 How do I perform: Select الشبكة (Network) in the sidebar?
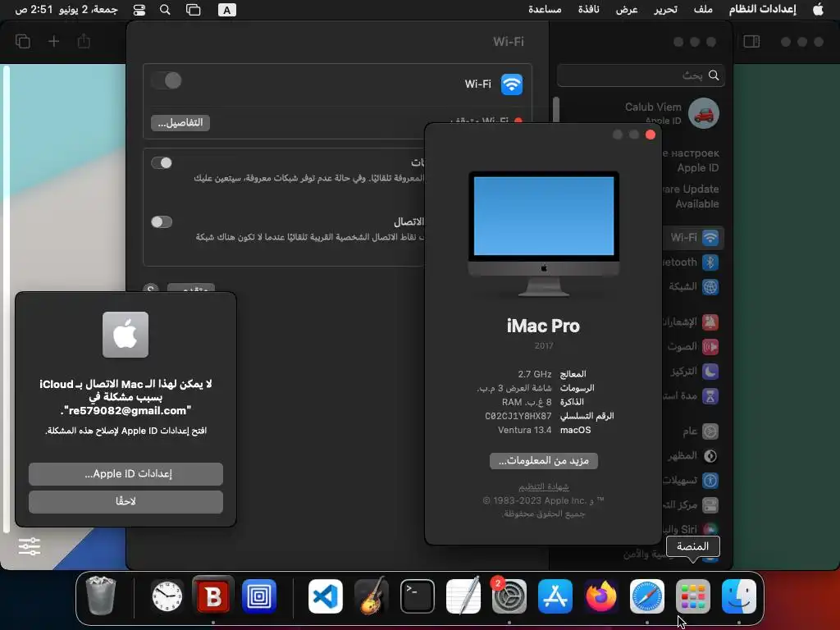[694, 286]
